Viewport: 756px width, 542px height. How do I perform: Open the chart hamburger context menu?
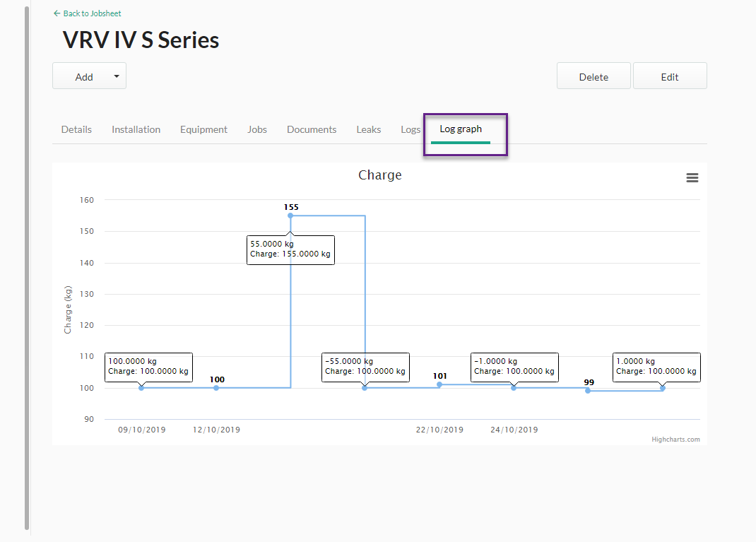[x=692, y=178]
